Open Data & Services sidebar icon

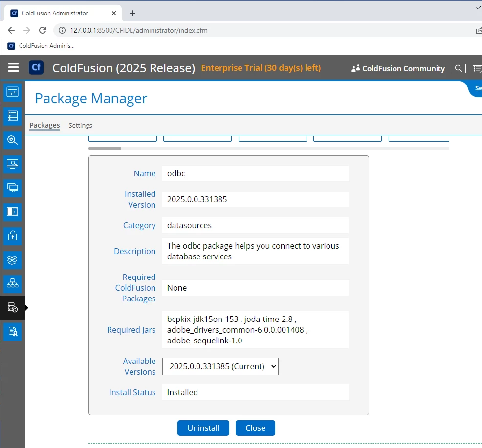[x=12, y=116]
